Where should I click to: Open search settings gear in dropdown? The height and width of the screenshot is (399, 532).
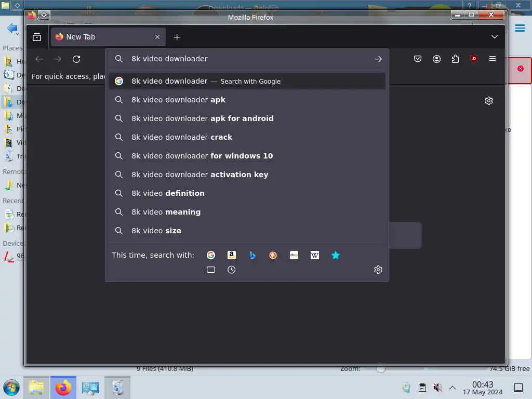[378, 270]
